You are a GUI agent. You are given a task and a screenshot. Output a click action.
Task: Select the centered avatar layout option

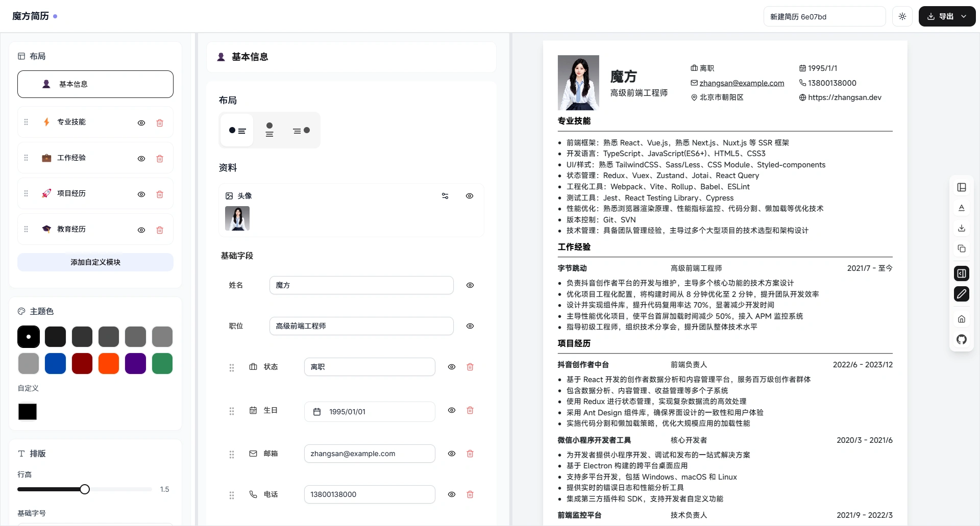click(269, 130)
